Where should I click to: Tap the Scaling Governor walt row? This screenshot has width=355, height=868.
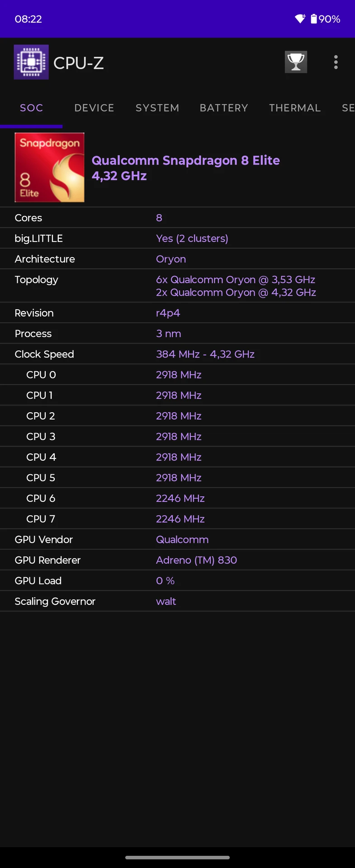[x=177, y=601]
